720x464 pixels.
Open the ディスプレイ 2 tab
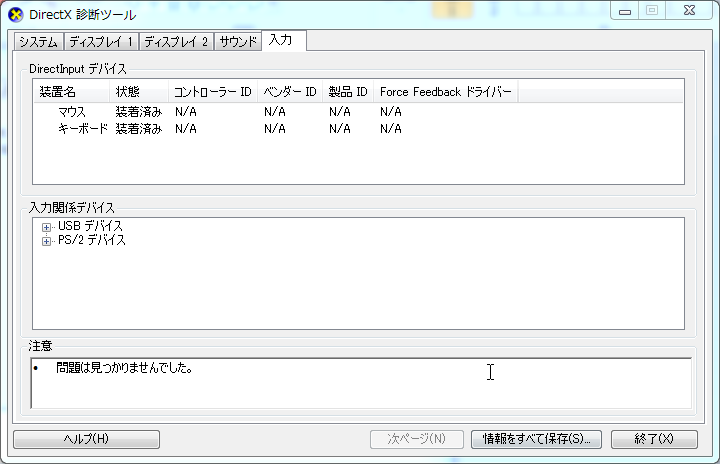[176, 42]
